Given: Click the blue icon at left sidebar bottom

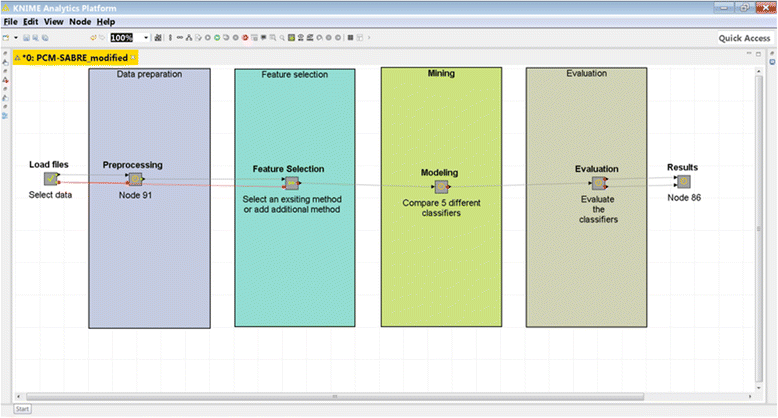Looking at the screenshot, I should [x=5, y=116].
